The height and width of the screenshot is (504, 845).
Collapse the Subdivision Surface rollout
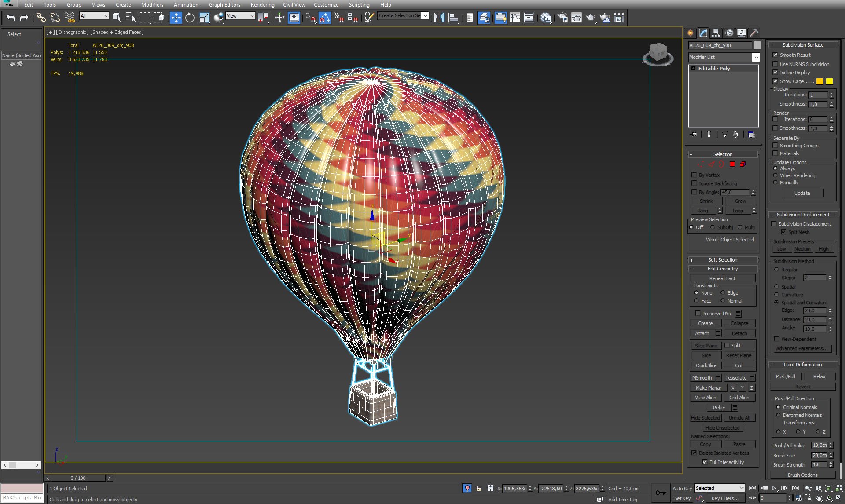pos(803,45)
